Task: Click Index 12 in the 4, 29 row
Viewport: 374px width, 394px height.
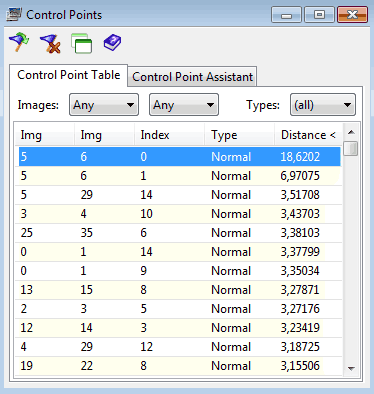Action: [x=147, y=347]
